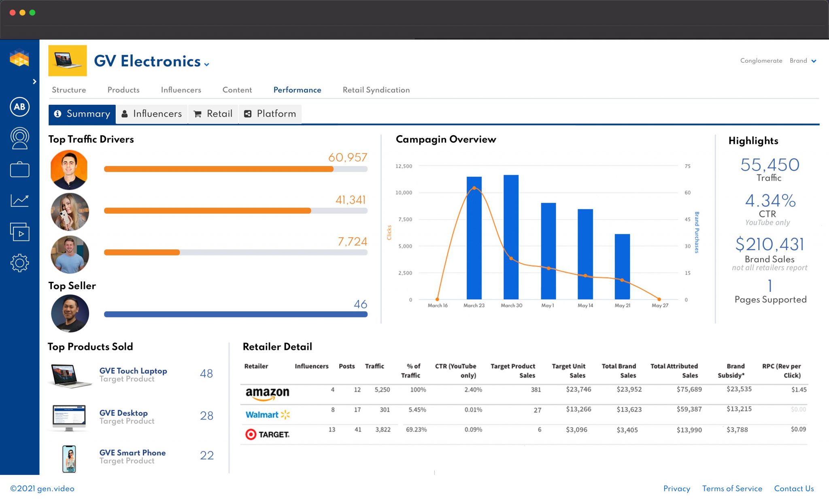Switch to the Retail Syndication tab
829x504 pixels.
point(376,90)
